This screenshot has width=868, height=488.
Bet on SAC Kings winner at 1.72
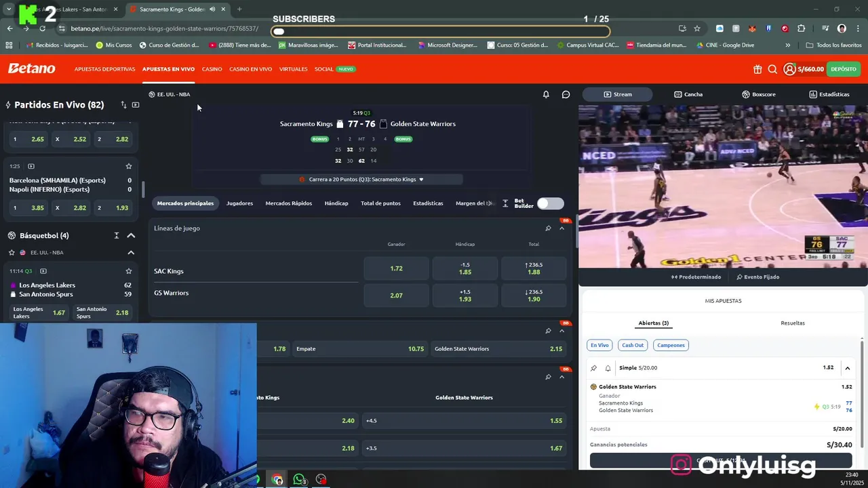396,268
